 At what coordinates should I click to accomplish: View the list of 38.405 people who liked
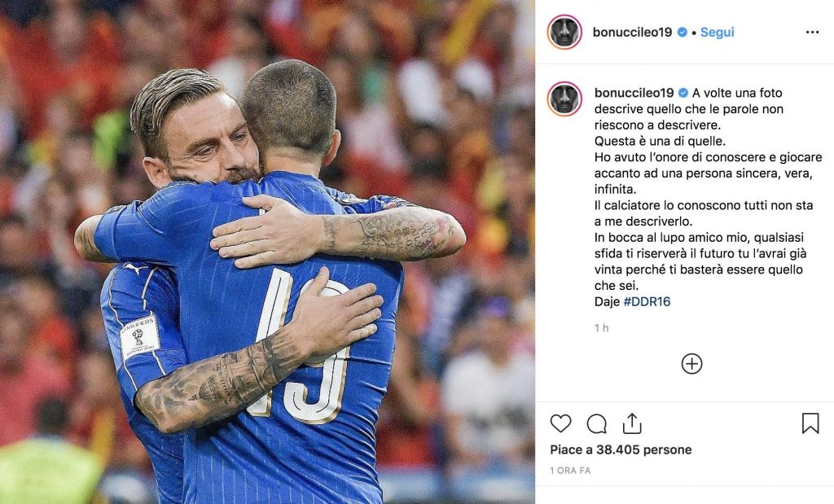[x=621, y=449]
